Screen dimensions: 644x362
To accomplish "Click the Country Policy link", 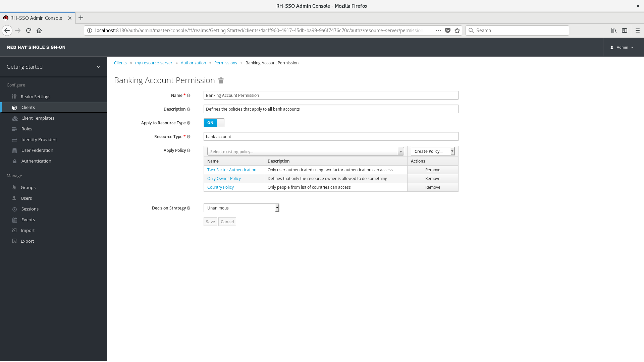I will pyautogui.click(x=221, y=187).
